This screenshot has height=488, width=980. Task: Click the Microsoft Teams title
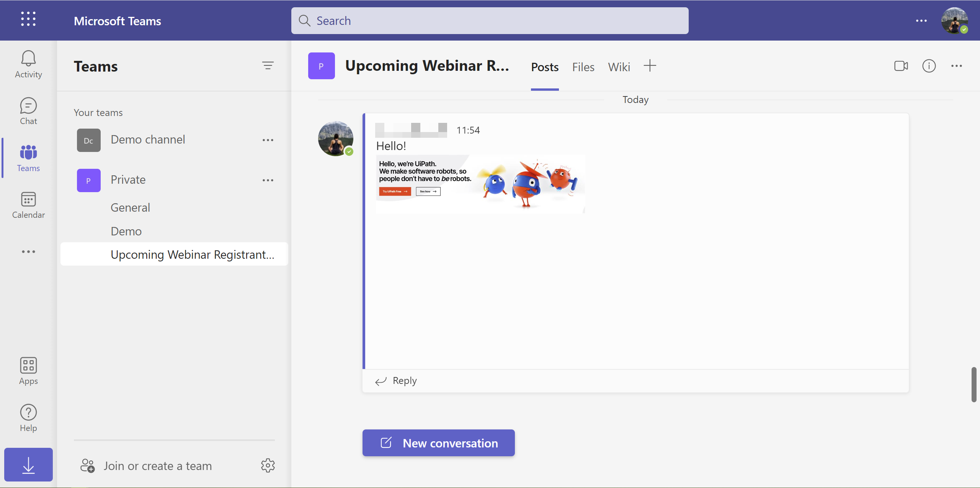pyautogui.click(x=118, y=21)
